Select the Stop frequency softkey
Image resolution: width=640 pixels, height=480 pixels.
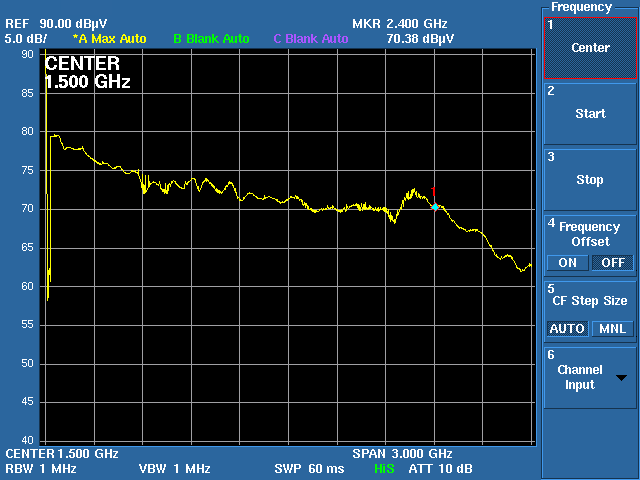(590, 180)
